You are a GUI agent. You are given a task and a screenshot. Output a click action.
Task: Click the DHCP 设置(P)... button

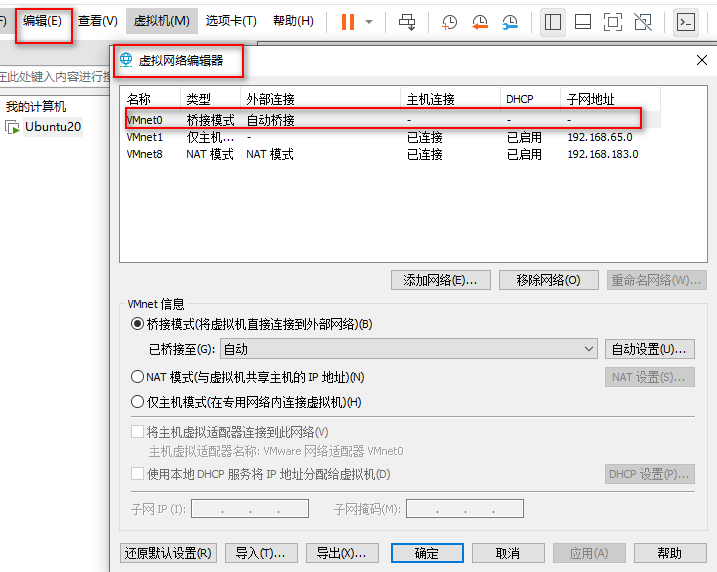tap(649, 474)
